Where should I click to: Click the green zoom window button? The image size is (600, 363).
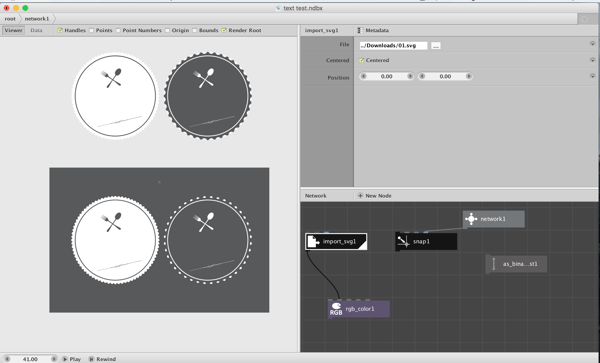pyautogui.click(x=25, y=8)
